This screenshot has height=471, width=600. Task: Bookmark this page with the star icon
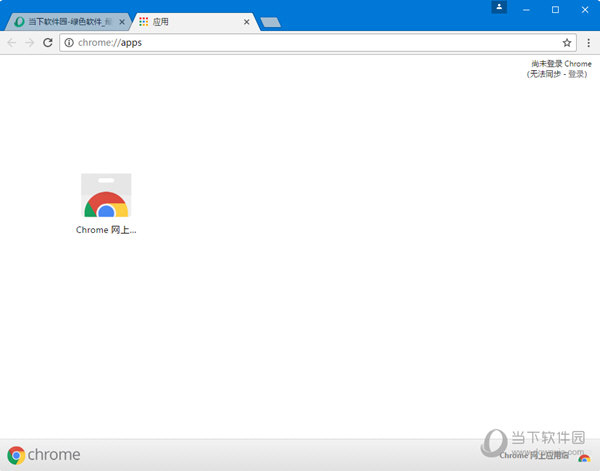(x=567, y=43)
